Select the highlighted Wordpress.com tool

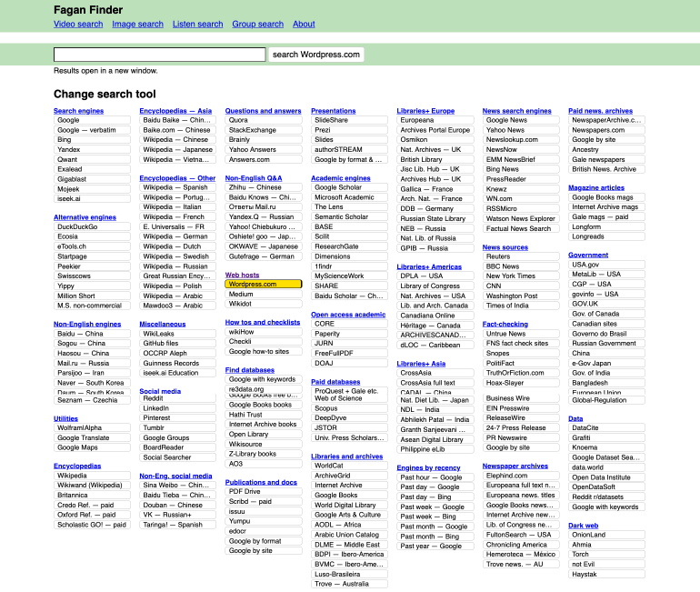pyautogui.click(x=264, y=284)
